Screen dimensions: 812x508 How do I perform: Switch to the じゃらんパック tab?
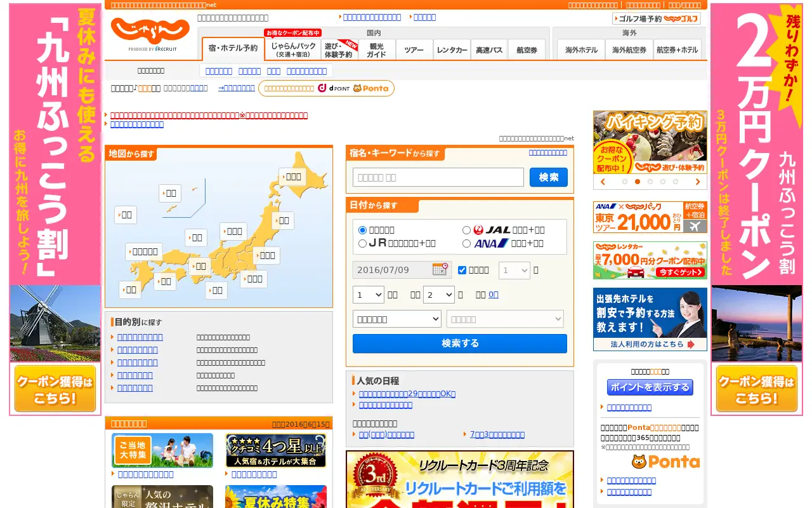tap(293, 50)
